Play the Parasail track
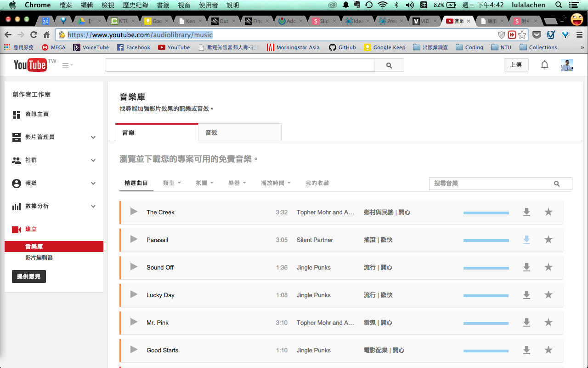 134,239
